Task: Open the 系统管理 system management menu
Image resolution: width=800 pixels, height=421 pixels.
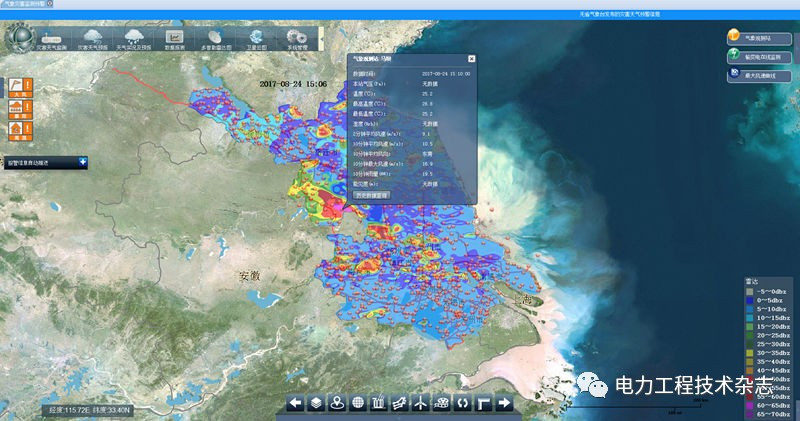Action: coord(297,38)
